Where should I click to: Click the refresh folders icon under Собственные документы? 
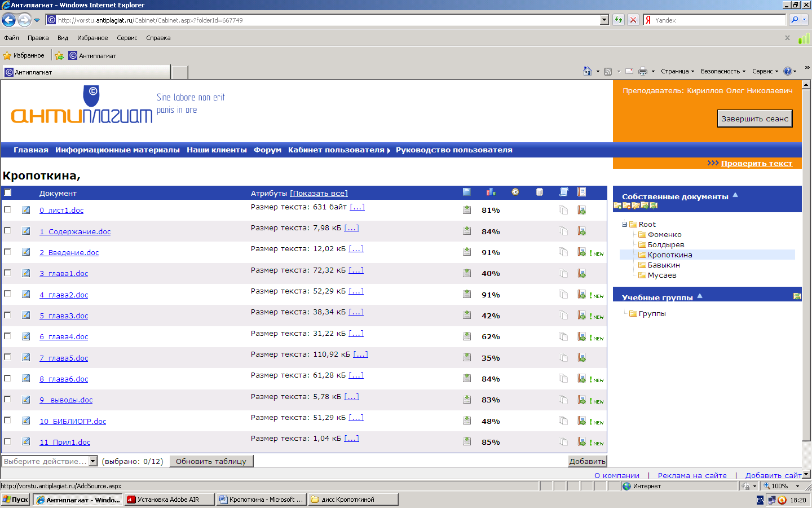click(654, 205)
